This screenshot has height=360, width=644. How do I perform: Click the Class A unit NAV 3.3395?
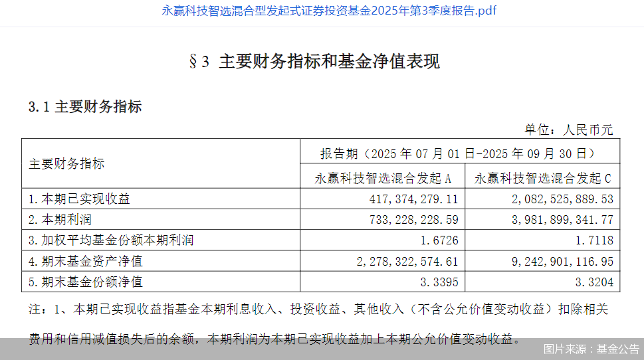point(439,282)
